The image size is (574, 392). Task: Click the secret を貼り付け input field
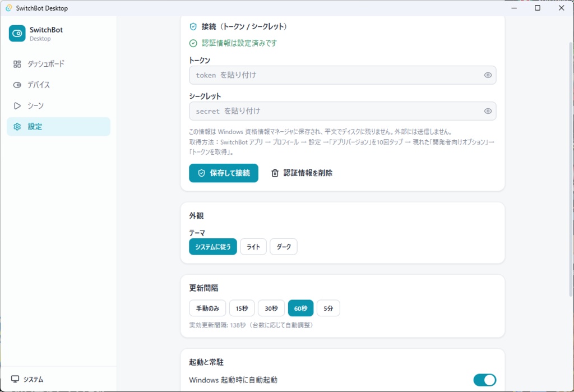(x=342, y=111)
